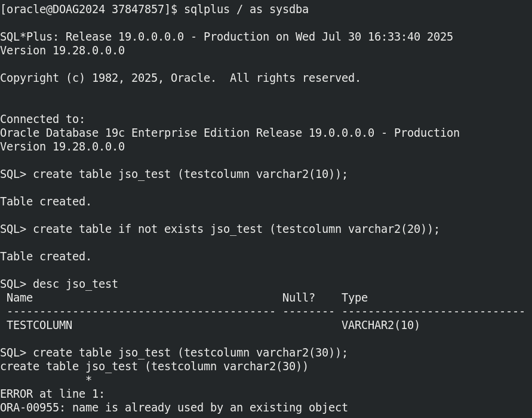The image size is (532, 418).
Task: Click the create table varchar2(30) SQL prompt line
Action: tap(174, 352)
